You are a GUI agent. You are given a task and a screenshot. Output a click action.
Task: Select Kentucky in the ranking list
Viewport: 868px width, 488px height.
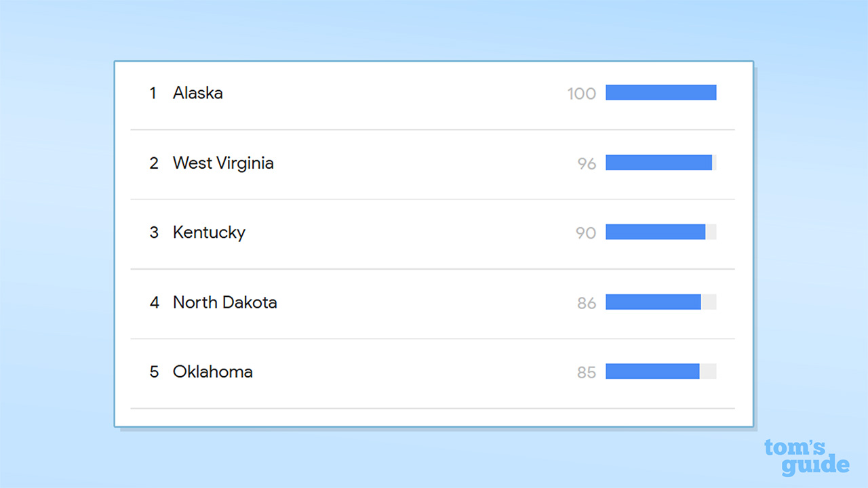[x=209, y=232]
